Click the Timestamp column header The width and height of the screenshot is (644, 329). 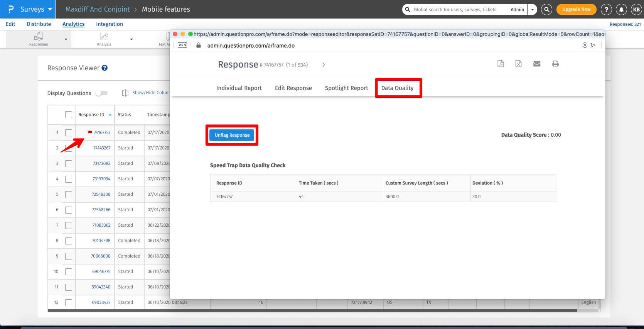pyautogui.click(x=158, y=115)
